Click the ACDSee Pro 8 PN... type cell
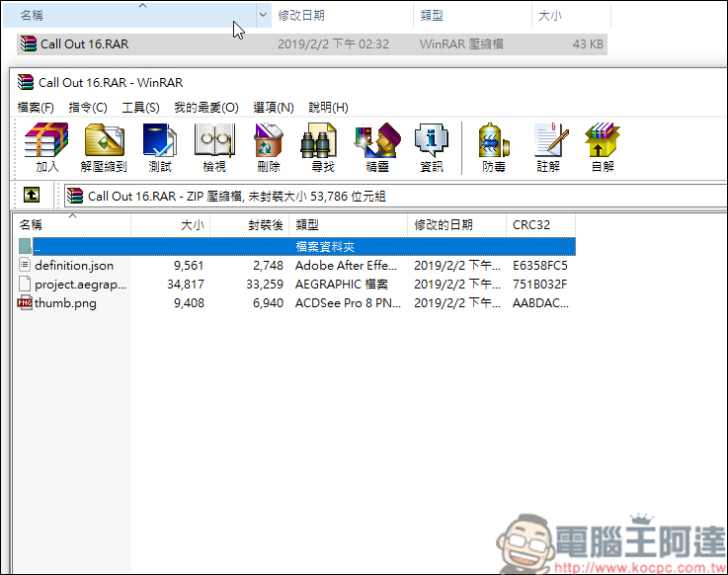 click(x=348, y=303)
